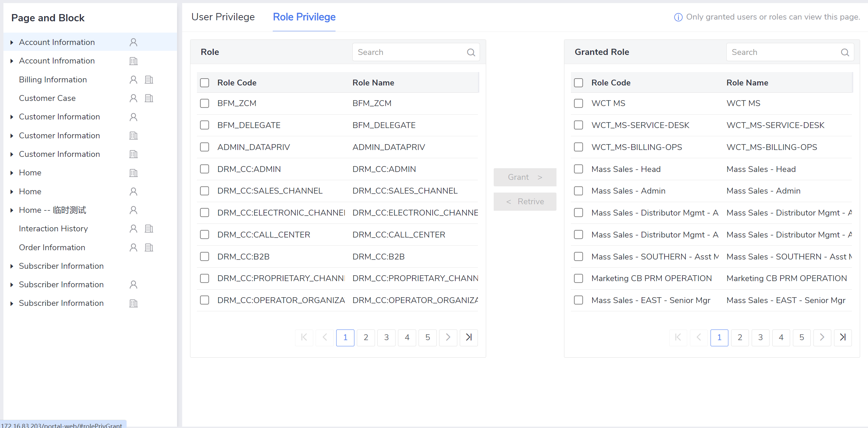Click the Granted Role search input field
The height and width of the screenshot is (428, 868).
(x=782, y=52)
